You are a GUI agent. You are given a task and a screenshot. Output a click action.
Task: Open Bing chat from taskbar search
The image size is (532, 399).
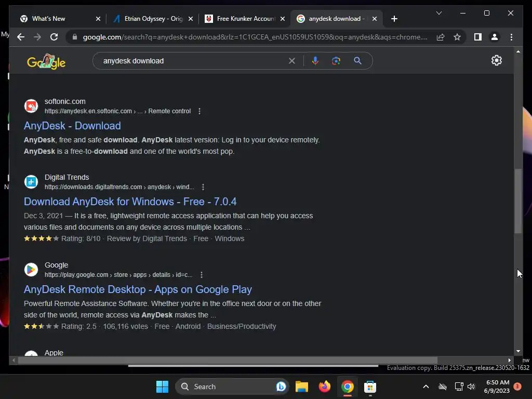(281, 387)
